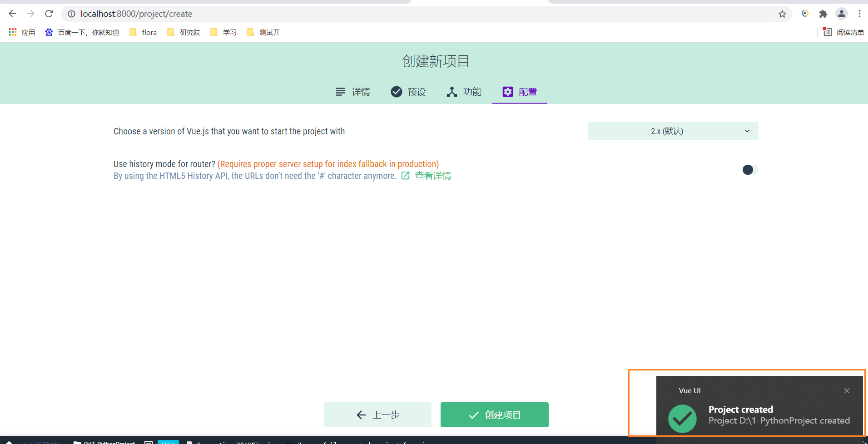Switch to the 功能 tab
Image resolution: width=868 pixels, height=444 pixels.
pyautogui.click(x=464, y=92)
